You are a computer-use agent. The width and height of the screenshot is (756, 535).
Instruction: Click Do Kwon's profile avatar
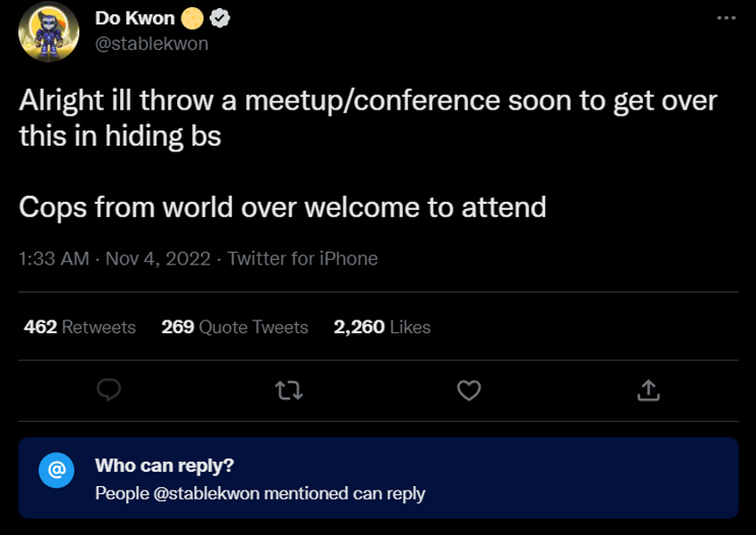pos(49,31)
